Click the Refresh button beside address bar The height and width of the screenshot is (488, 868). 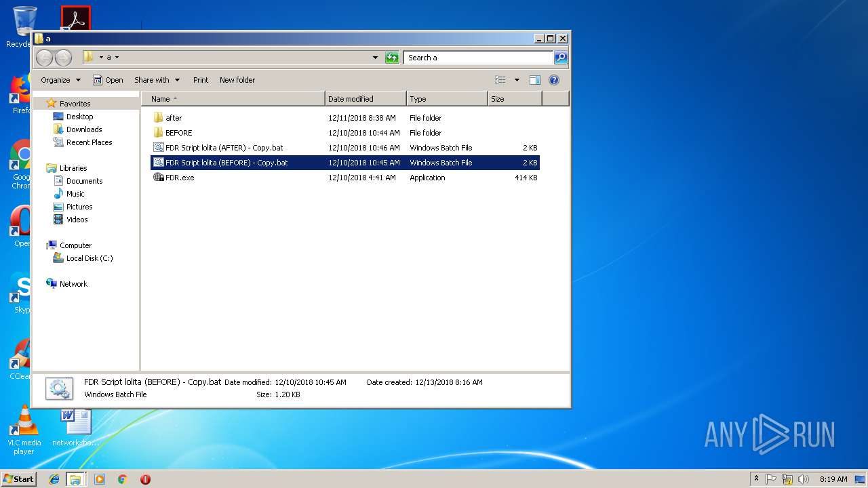tap(392, 58)
